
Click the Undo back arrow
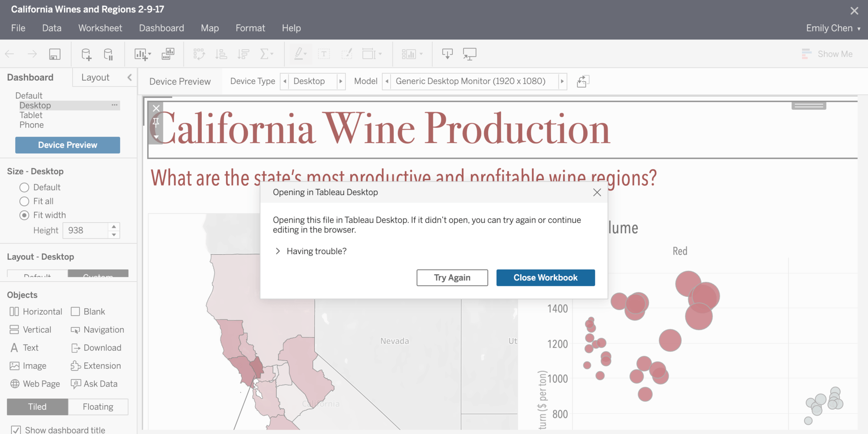point(10,54)
